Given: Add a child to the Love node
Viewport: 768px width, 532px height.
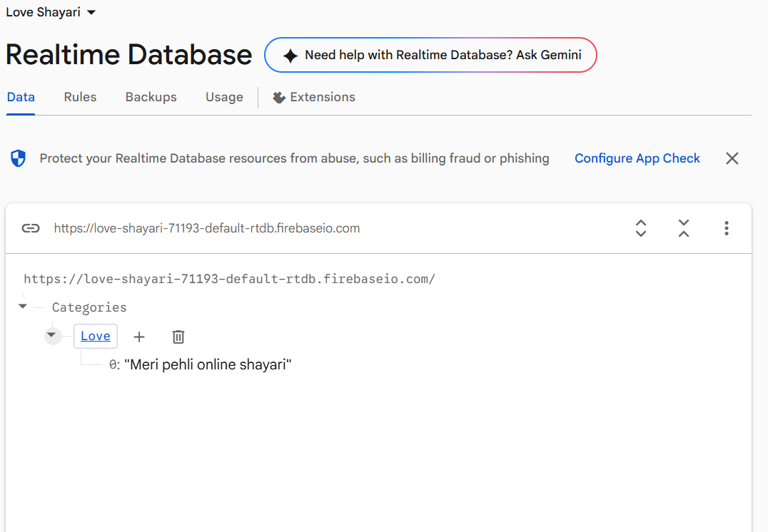Looking at the screenshot, I should tap(139, 337).
